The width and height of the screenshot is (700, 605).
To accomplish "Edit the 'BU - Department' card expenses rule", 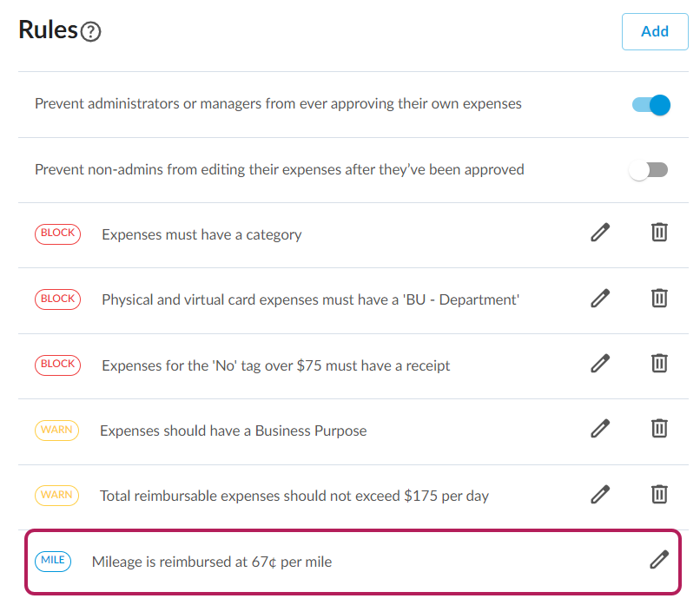I will point(600,298).
